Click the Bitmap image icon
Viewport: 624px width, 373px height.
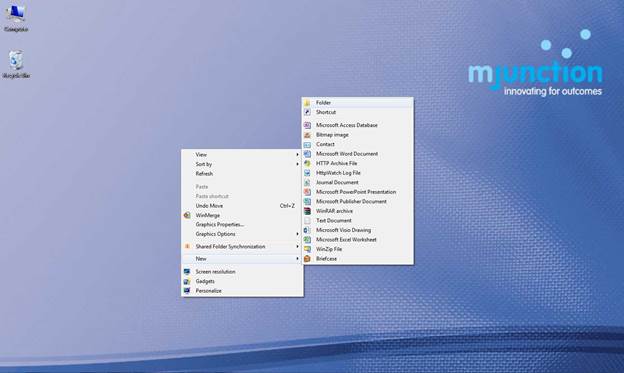pos(307,135)
